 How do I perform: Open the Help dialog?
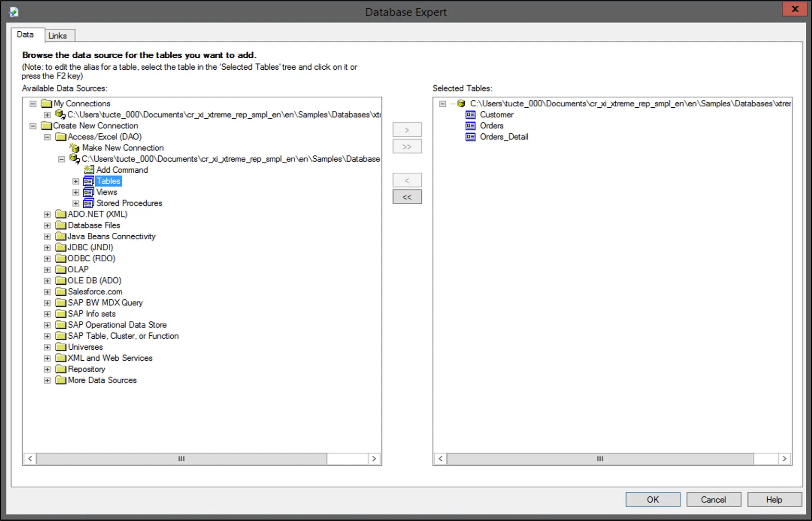774,499
